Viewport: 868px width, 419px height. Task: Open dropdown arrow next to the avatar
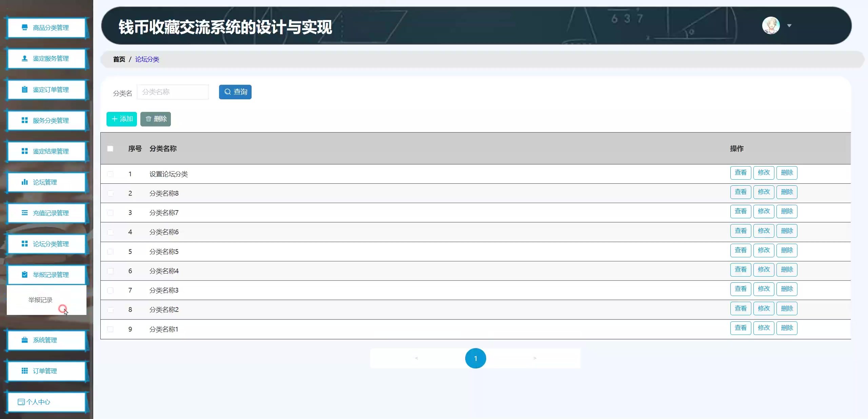[789, 25]
